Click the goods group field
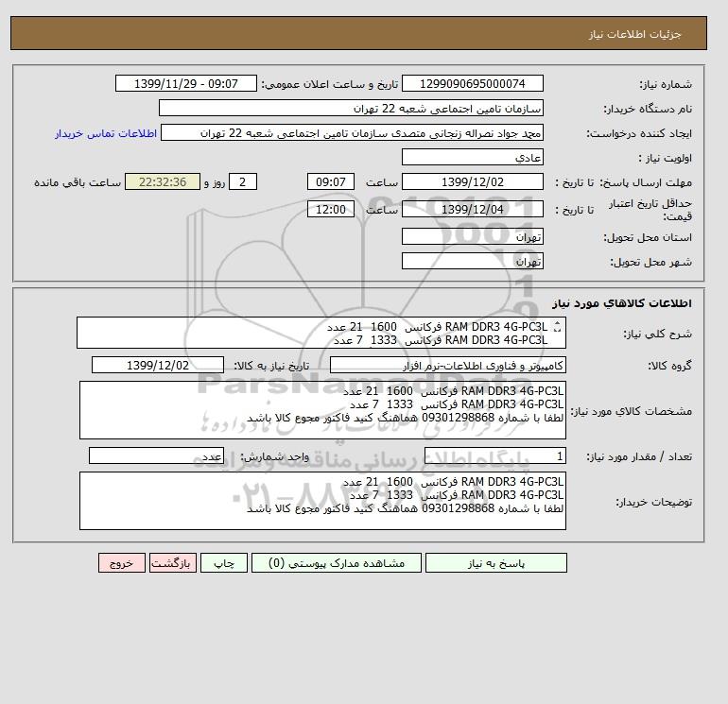 tap(447, 365)
